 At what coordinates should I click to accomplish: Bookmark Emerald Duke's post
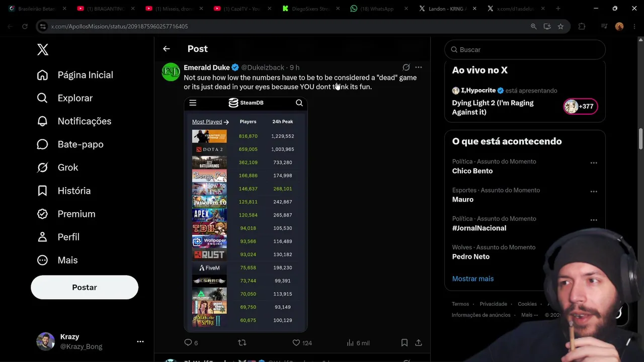tap(404, 342)
